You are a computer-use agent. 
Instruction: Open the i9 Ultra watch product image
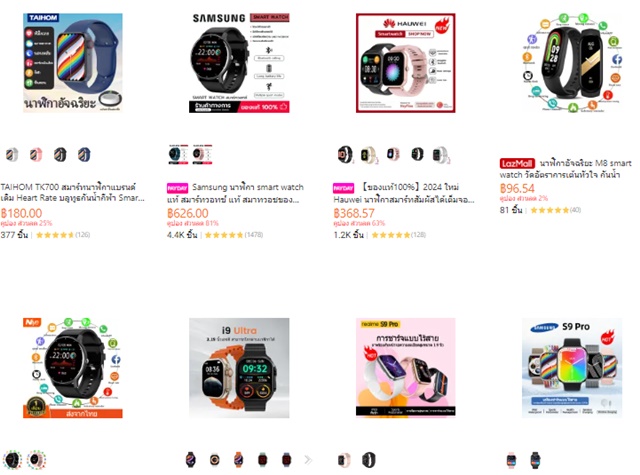239,368
